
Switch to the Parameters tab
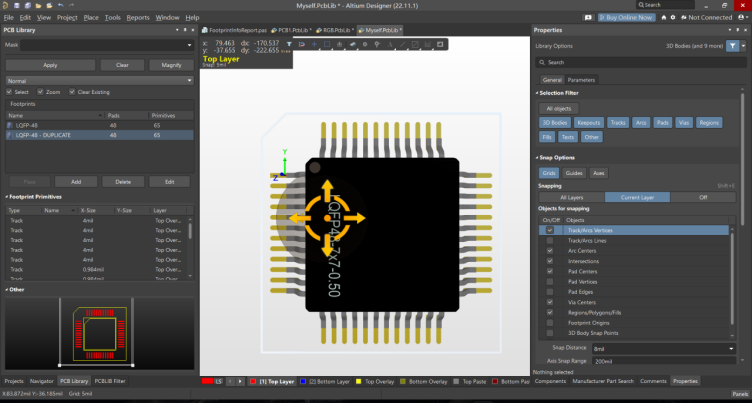[x=580, y=79]
